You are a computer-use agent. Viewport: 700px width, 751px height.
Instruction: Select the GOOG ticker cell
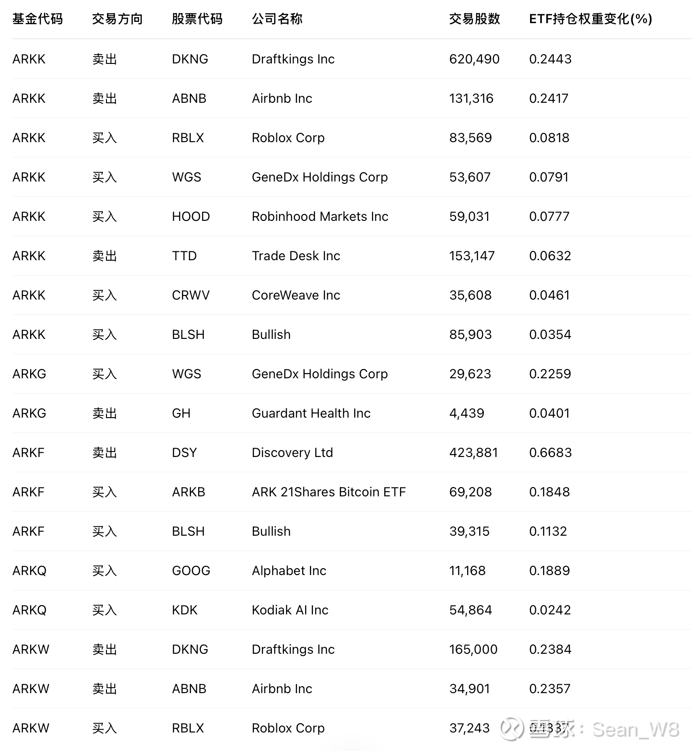pyautogui.click(x=191, y=570)
